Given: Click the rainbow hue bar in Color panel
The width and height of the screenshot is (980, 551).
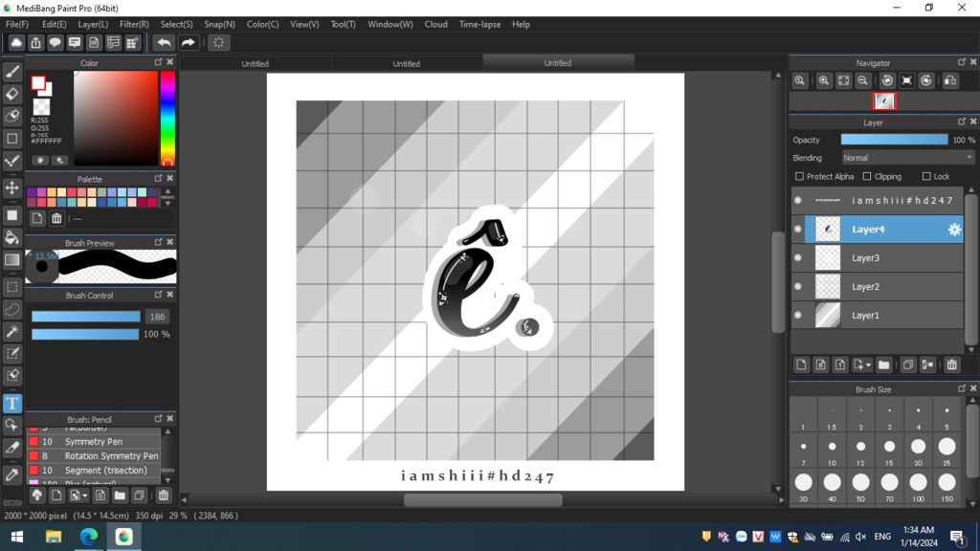Looking at the screenshot, I should click(167, 118).
